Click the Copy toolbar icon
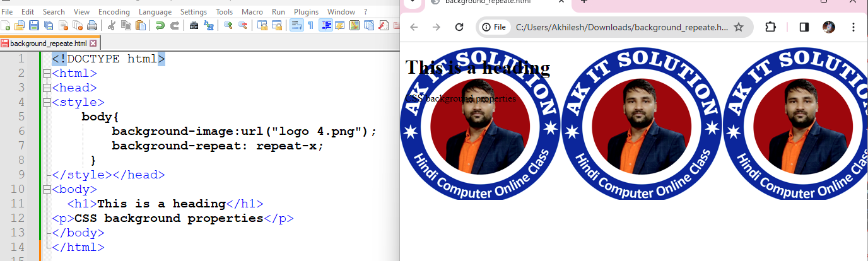Image resolution: width=868 pixels, height=261 pixels. 126,25
